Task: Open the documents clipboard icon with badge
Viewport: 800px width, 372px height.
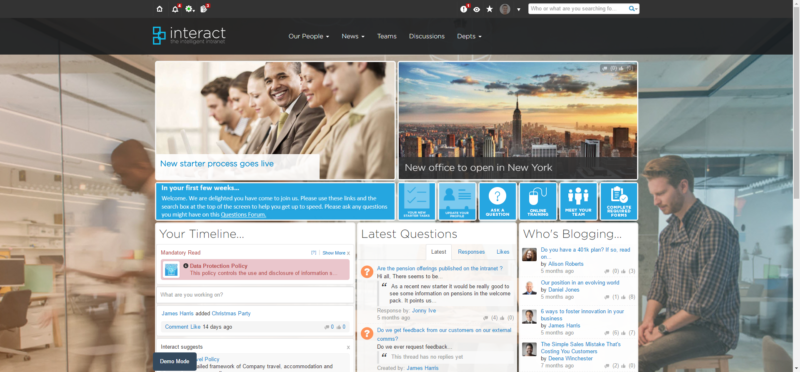Action: click(204, 9)
